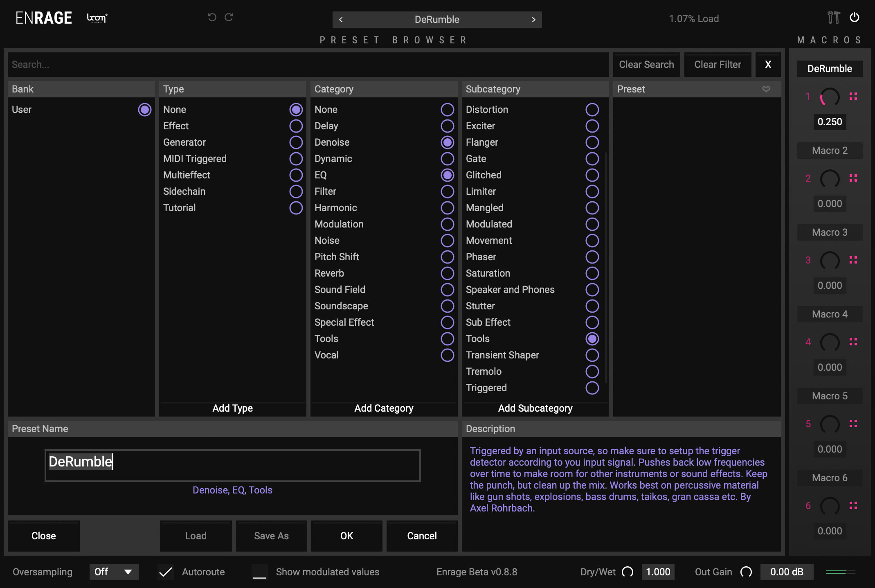This screenshot has width=875, height=588.
Task: Click the Save As button
Action: coord(271,536)
